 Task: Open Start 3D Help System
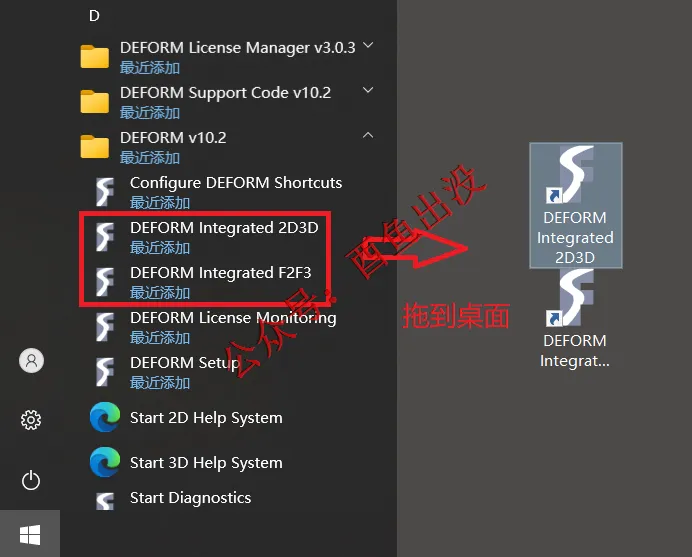click(x=206, y=463)
